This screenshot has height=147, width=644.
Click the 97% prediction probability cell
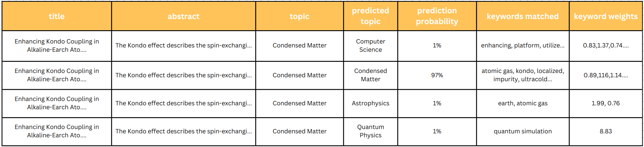tap(437, 75)
